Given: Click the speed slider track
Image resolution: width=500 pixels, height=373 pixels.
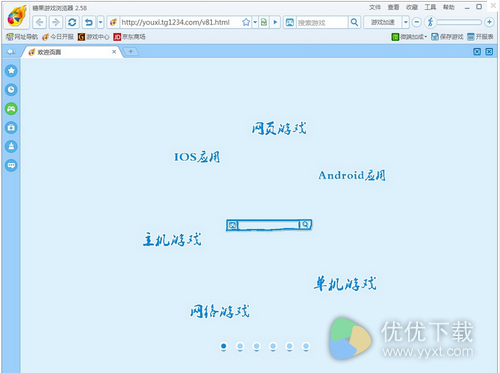Looking at the screenshot, I should [x=459, y=22].
